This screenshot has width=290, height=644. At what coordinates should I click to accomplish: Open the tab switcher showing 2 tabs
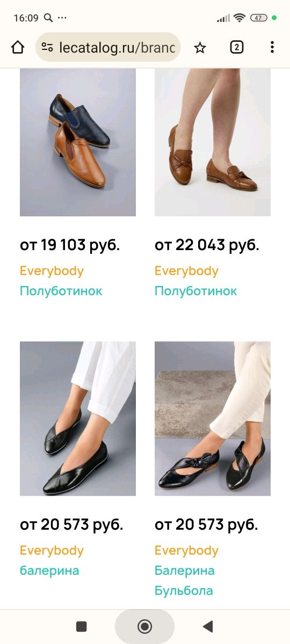coord(236,47)
